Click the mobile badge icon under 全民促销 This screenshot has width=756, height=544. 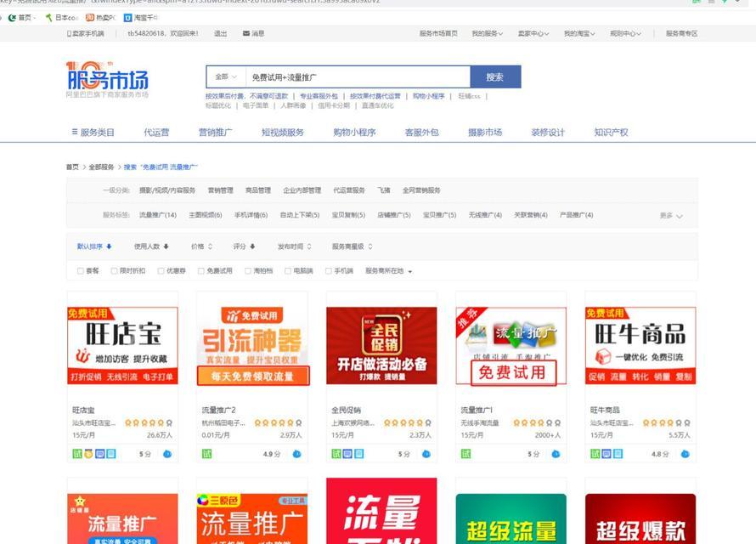[x=359, y=454]
